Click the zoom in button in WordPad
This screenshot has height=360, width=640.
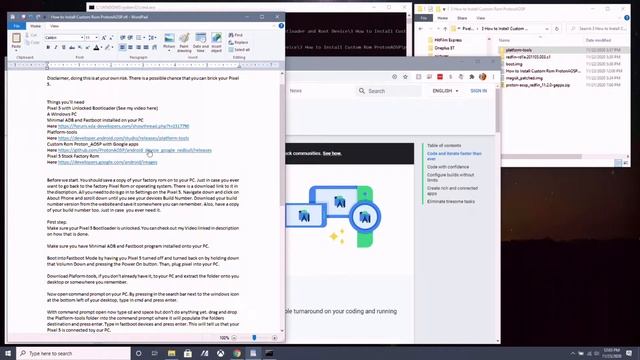tap(274, 338)
